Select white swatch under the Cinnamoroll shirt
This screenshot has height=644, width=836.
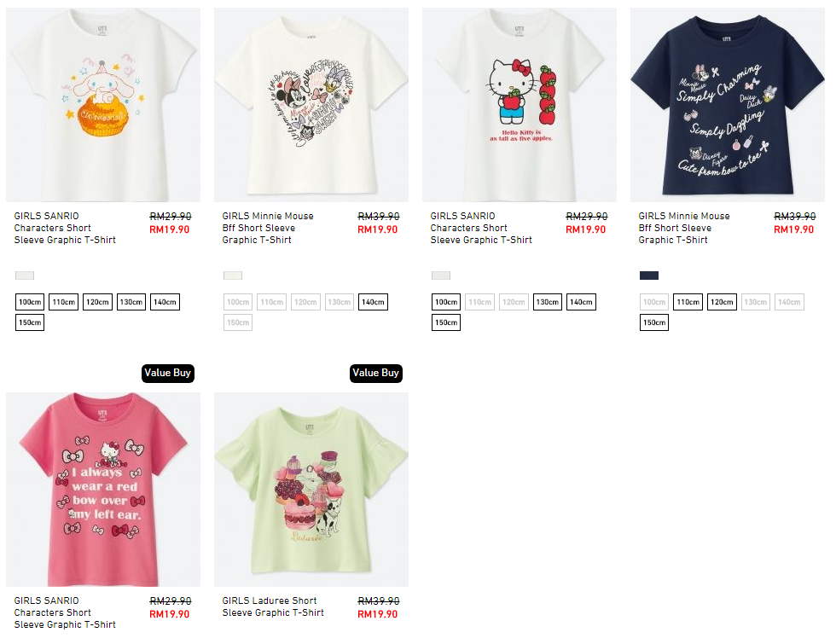click(x=25, y=276)
